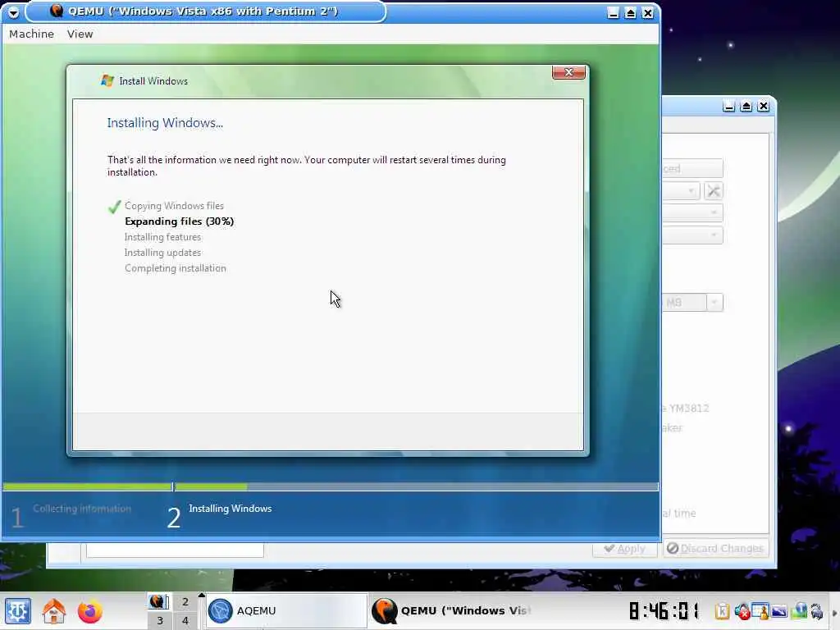Click the red X tray icon
This screenshot has width=840, height=630.
[x=742, y=611]
